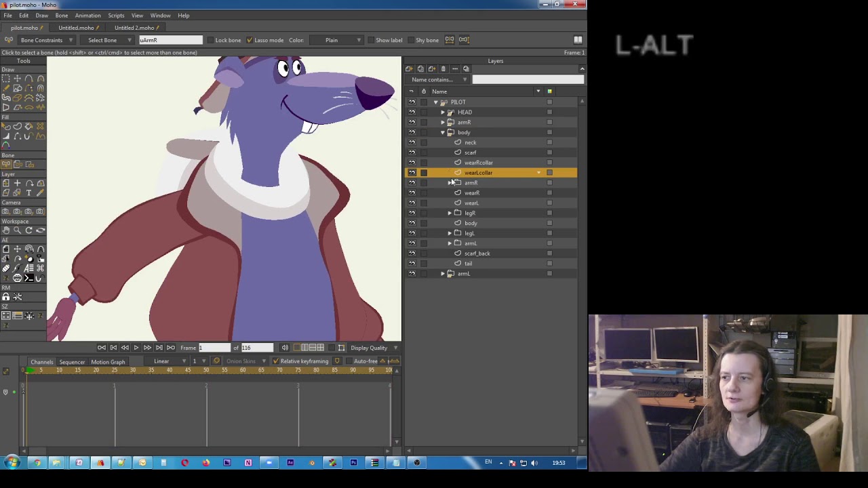Switch to the Sequencer tab
This screenshot has width=868, height=488.
72,362
